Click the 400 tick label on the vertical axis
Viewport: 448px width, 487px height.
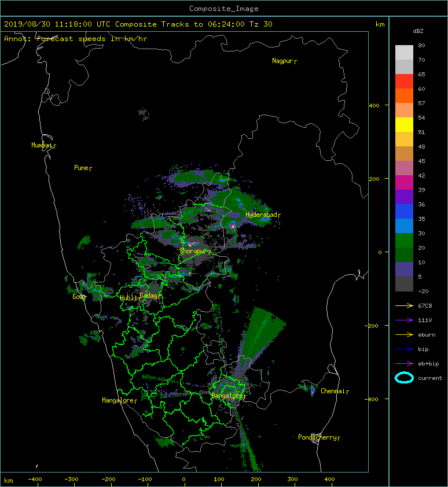click(x=374, y=106)
